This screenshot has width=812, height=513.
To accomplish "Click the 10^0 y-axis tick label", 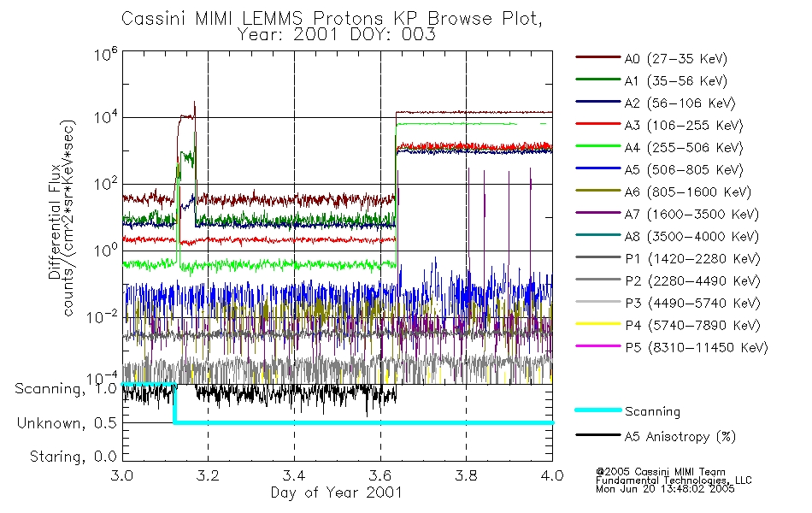I will tap(105, 251).
